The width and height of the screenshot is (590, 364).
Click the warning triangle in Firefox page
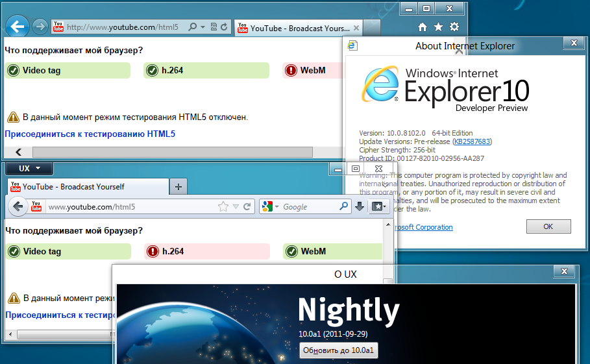point(14,298)
